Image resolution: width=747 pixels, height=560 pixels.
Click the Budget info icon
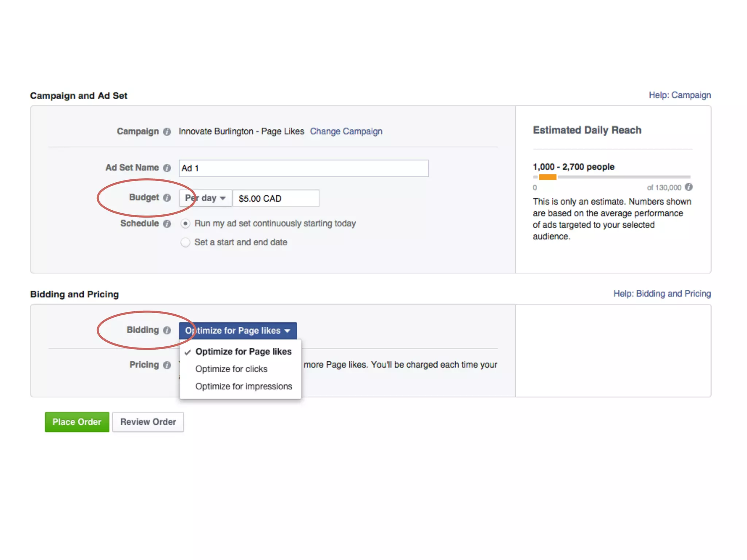pyautogui.click(x=167, y=198)
